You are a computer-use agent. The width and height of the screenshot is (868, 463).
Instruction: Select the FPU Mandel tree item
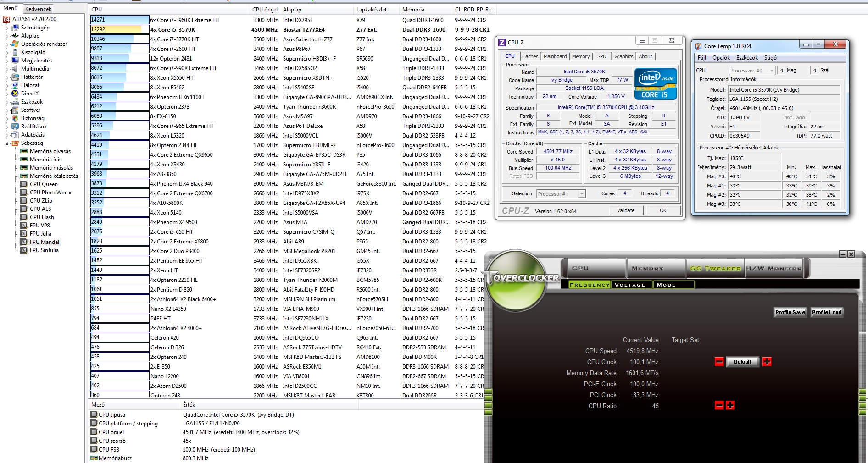coord(45,242)
